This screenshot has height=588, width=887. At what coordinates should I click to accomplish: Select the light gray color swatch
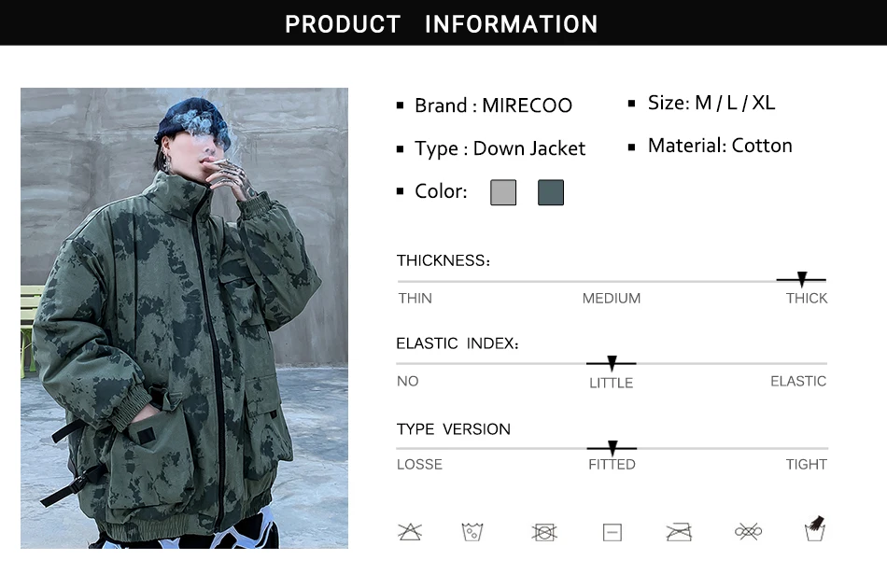click(x=503, y=192)
